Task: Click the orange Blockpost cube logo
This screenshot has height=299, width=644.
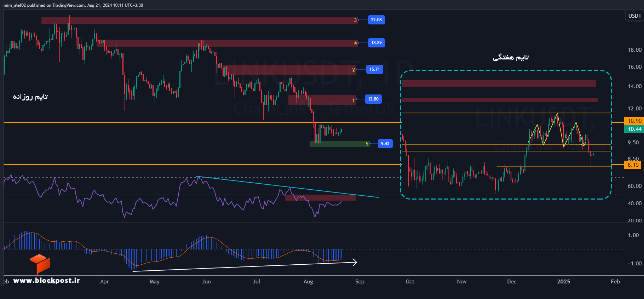Action: coord(40,264)
